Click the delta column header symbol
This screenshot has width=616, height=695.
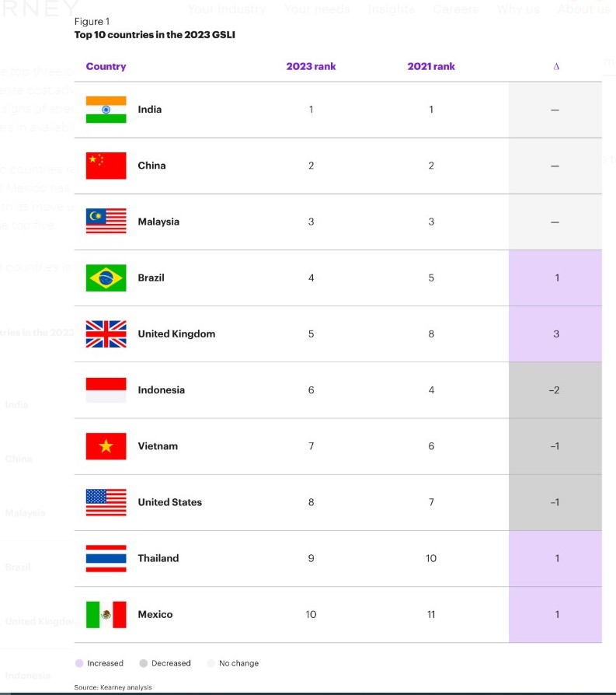coord(556,67)
